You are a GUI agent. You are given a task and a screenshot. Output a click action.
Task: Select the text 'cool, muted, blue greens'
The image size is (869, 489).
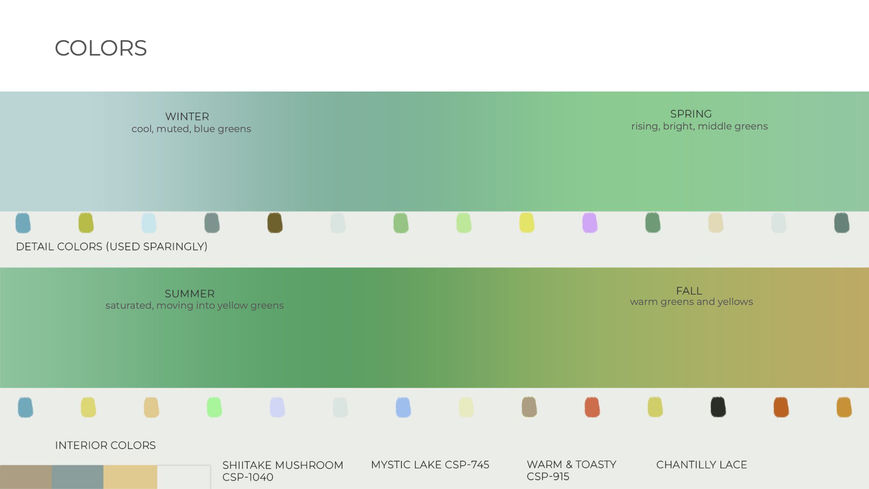tap(191, 129)
